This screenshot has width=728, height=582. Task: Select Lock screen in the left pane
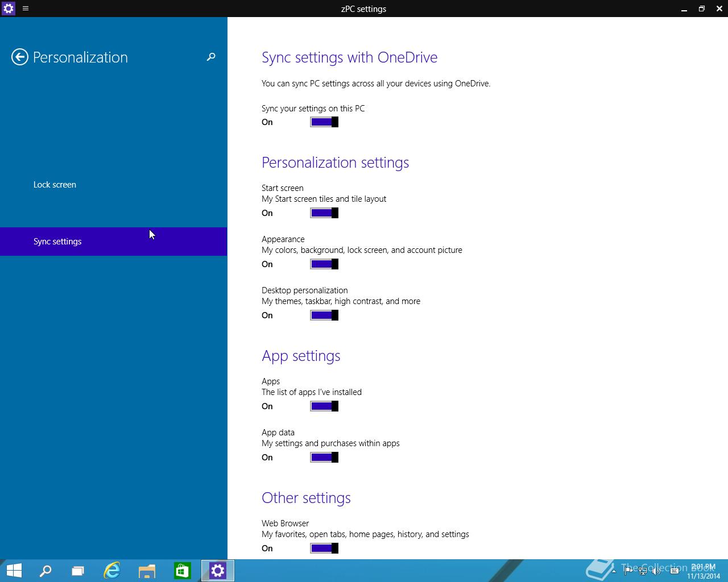114,185
